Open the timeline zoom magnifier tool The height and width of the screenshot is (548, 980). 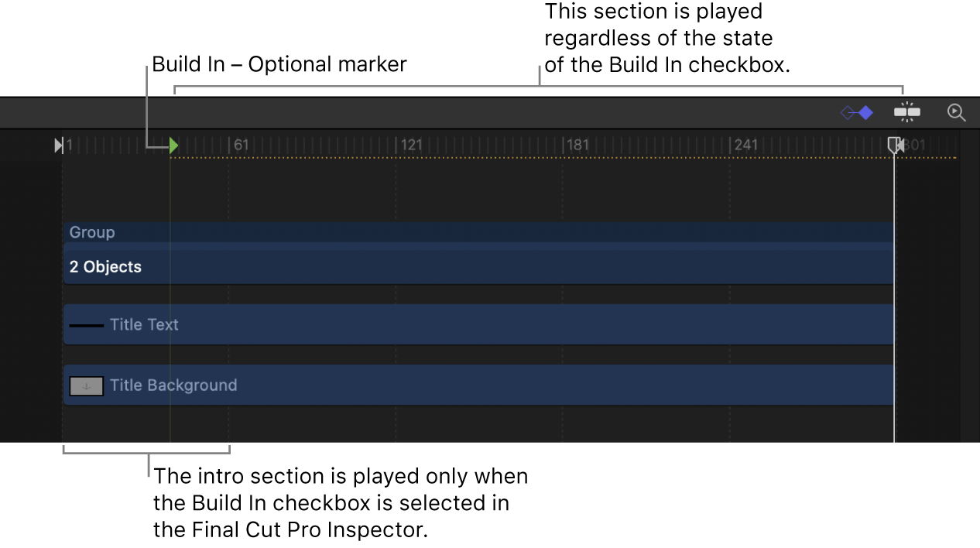[956, 112]
